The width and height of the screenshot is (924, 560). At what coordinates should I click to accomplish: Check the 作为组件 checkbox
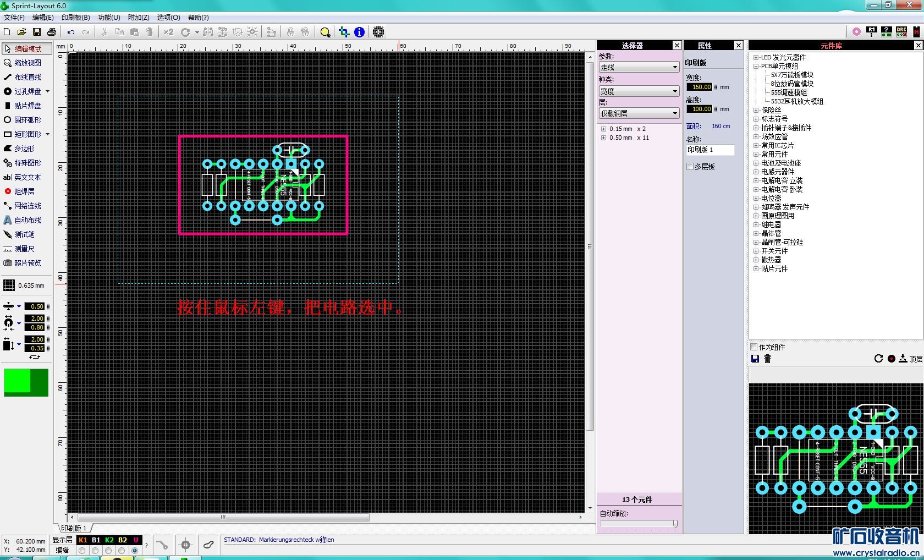click(x=754, y=347)
